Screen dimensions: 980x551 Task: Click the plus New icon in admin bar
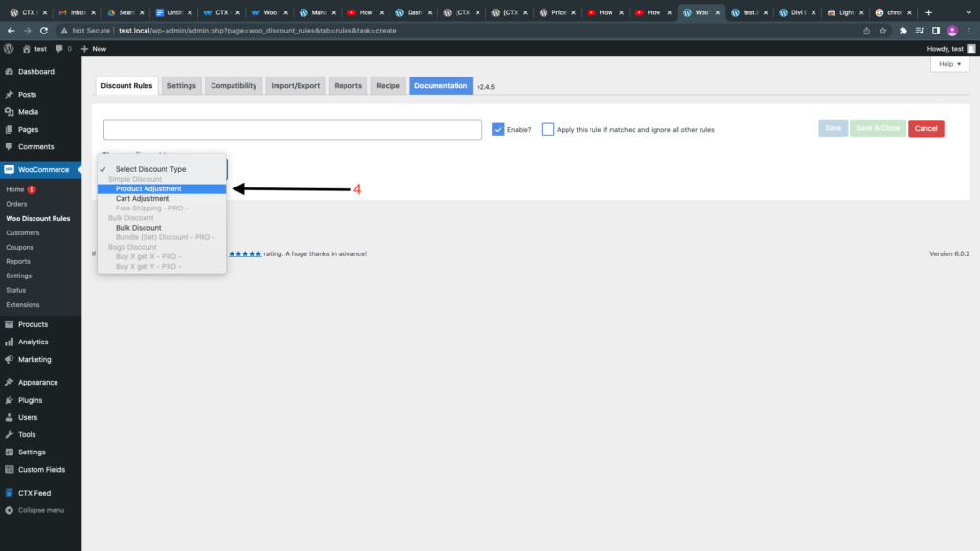point(84,48)
